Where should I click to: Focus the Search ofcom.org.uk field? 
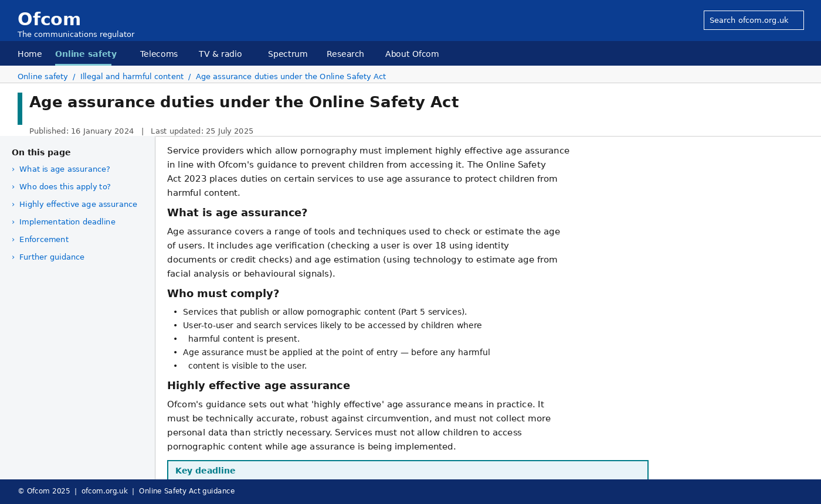(x=754, y=20)
